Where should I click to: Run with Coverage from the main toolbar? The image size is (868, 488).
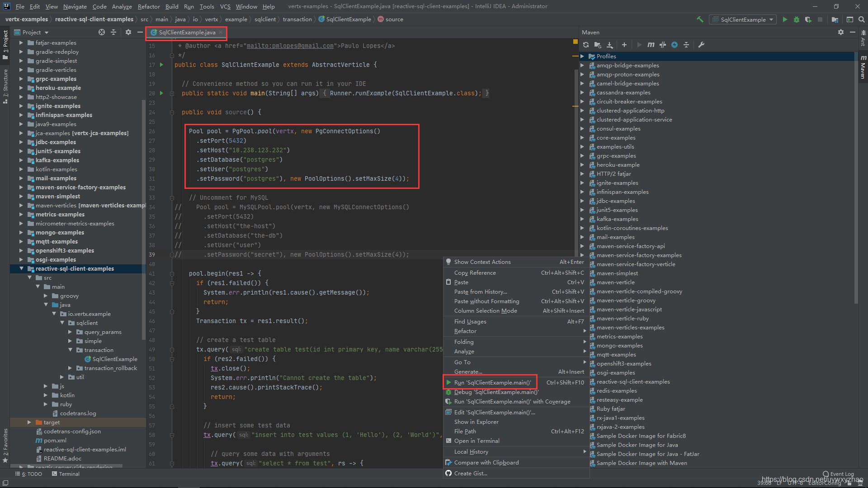[808, 19]
